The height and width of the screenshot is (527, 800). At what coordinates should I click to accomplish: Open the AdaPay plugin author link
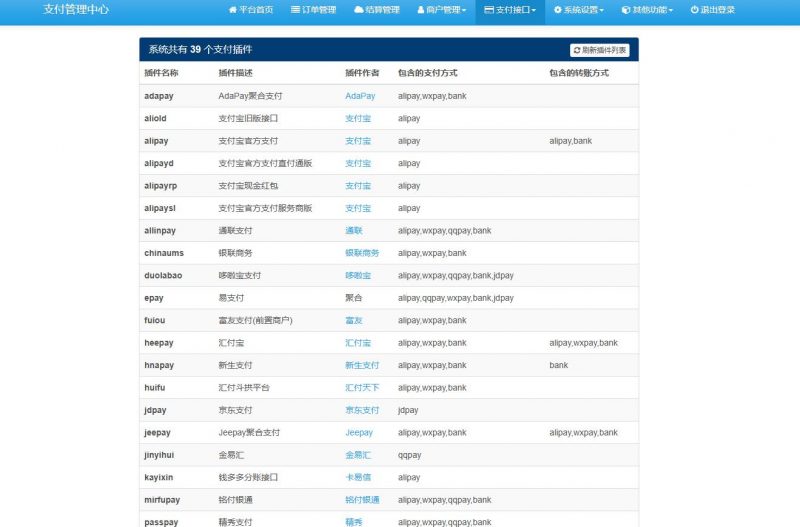click(360, 96)
